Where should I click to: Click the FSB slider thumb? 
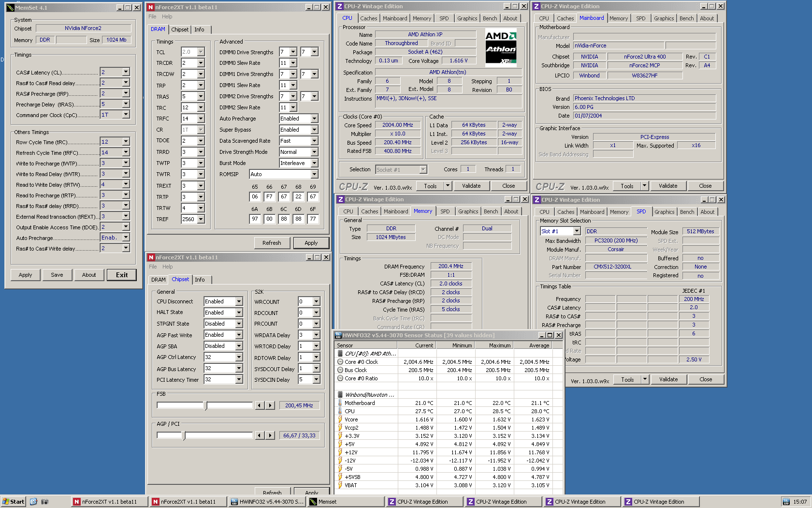206,405
